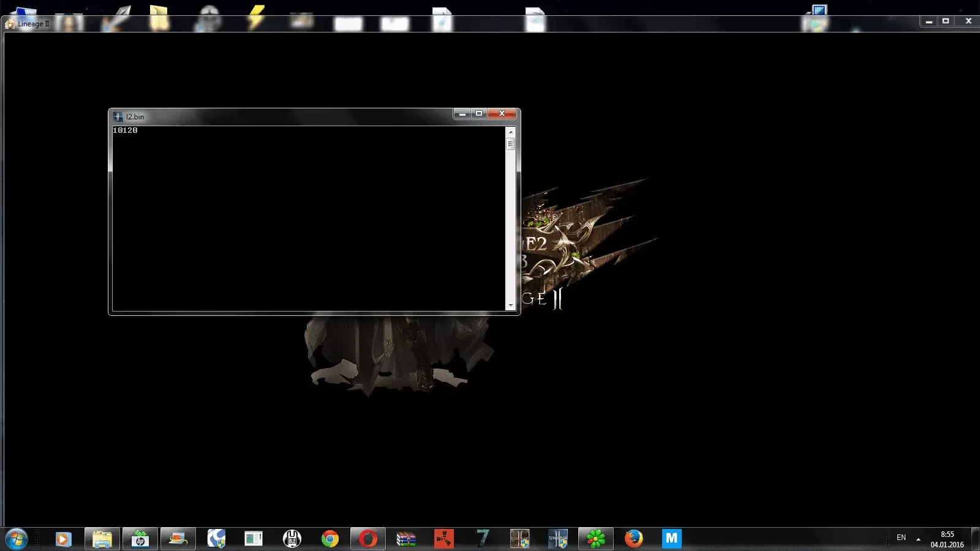The width and height of the screenshot is (980, 551).
Task: Minimize the l2.bin window
Action: 462,114
